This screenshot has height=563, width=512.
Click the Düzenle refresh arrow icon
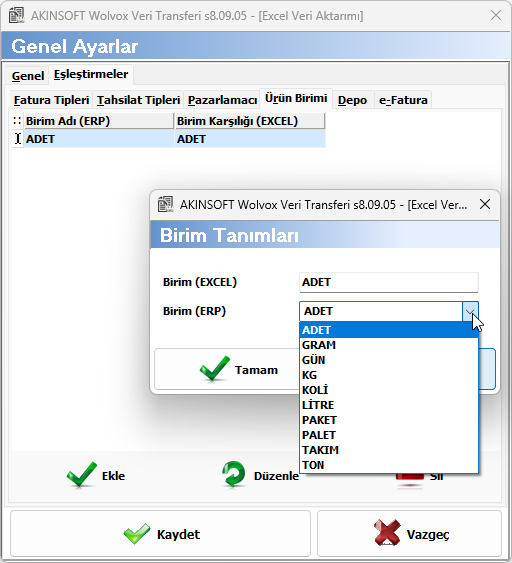point(234,474)
